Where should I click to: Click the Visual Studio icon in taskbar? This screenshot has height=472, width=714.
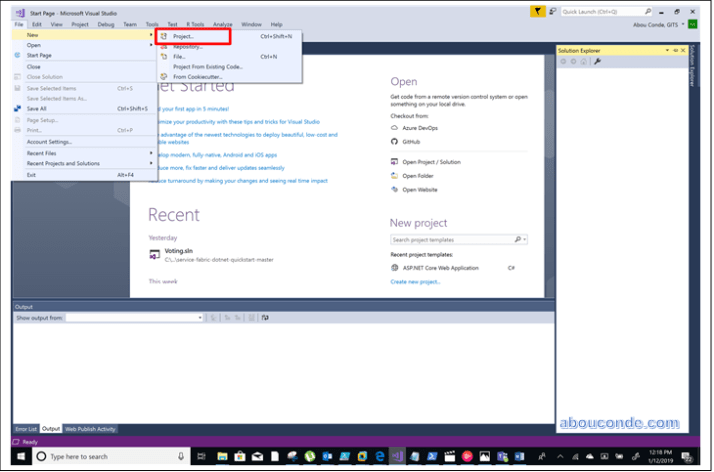pos(397,455)
